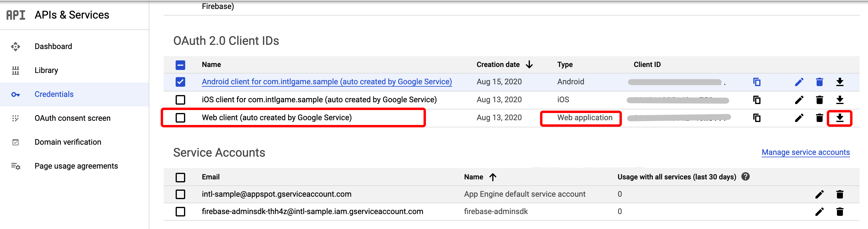Click the Library sidebar icon

coord(16,71)
